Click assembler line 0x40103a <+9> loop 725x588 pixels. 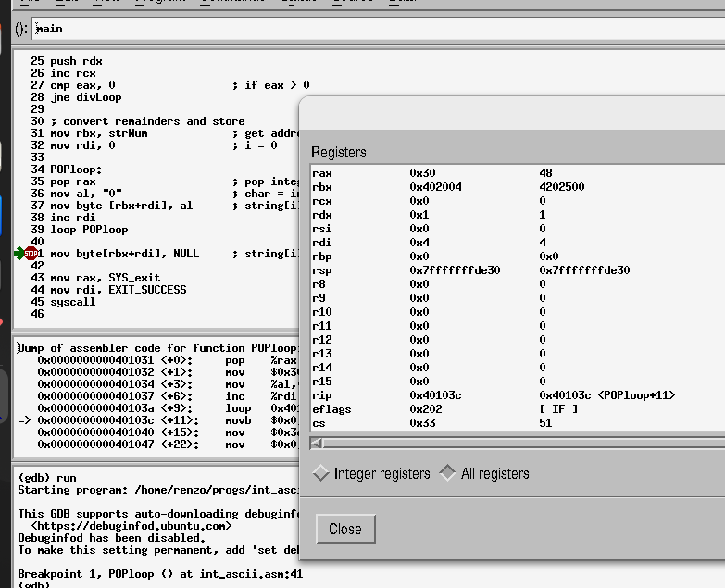point(168,408)
